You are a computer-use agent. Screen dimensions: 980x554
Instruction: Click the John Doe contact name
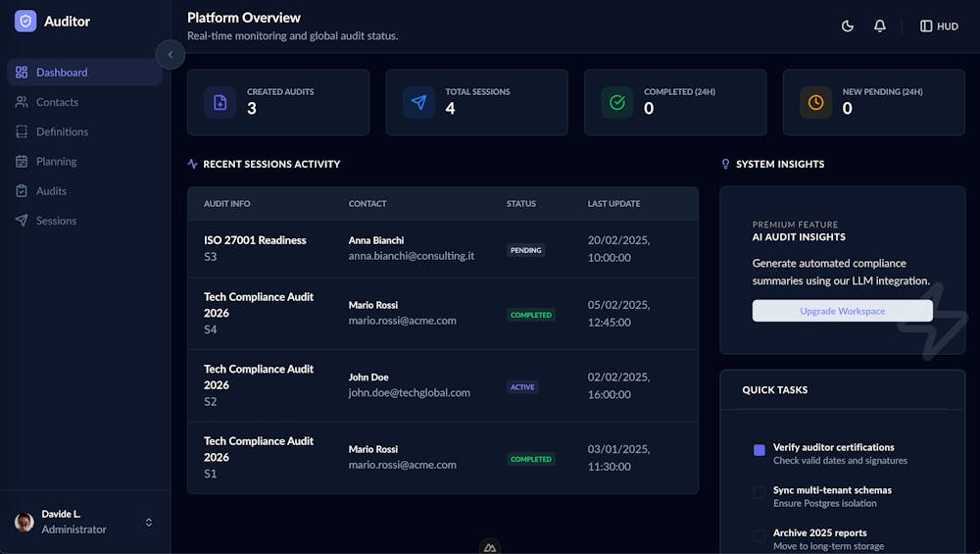pos(368,378)
